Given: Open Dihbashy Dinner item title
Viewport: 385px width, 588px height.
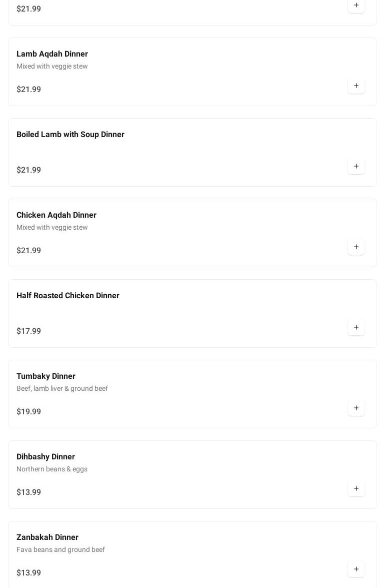Looking at the screenshot, I should tap(45, 457).
